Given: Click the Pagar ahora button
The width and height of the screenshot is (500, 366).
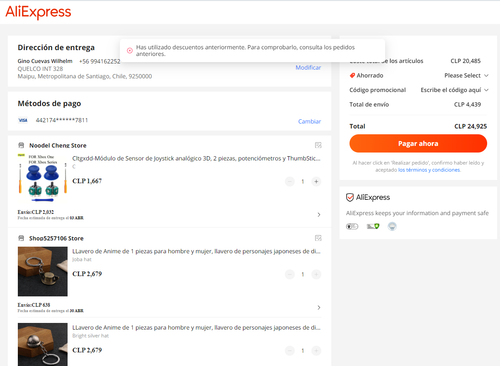Looking at the screenshot, I should [418, 143].
